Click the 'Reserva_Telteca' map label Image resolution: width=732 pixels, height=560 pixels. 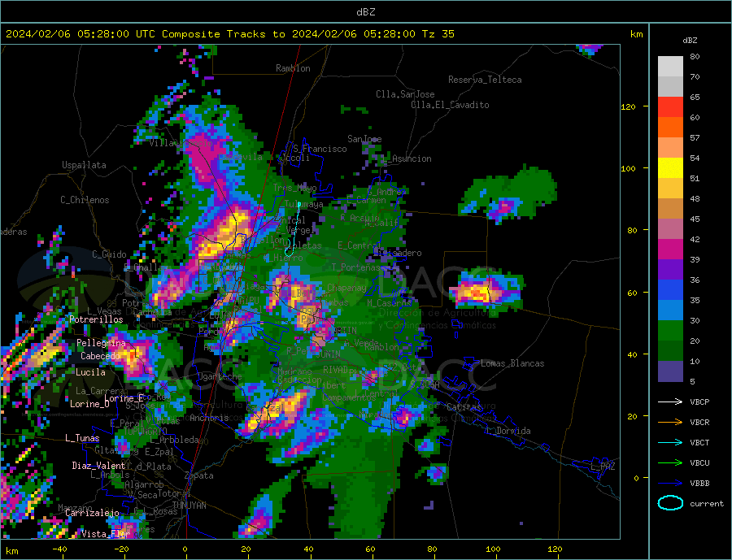tap(485, 80)
